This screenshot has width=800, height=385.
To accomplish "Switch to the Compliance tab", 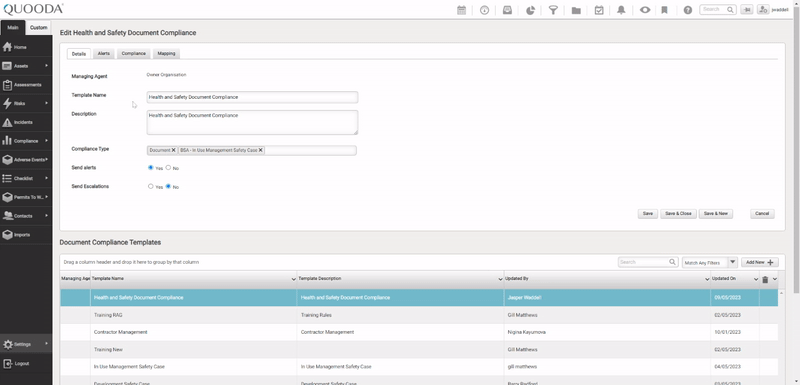I will click(134, 54).
